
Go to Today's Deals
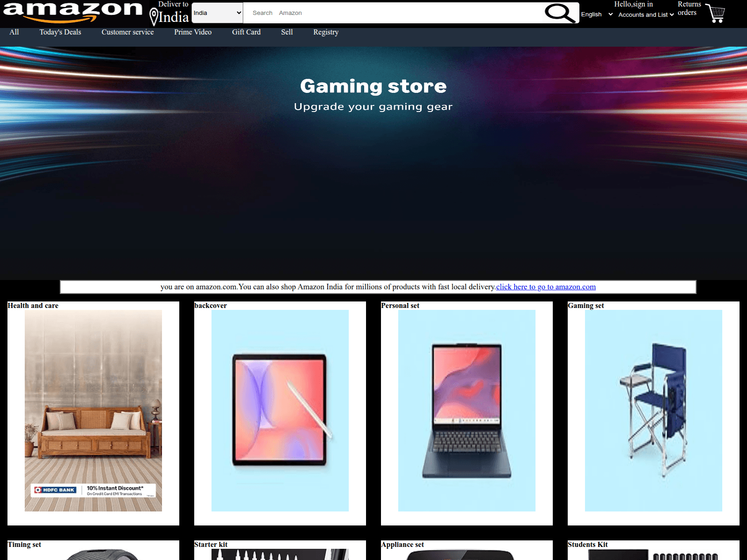click(x=60, y=32)
